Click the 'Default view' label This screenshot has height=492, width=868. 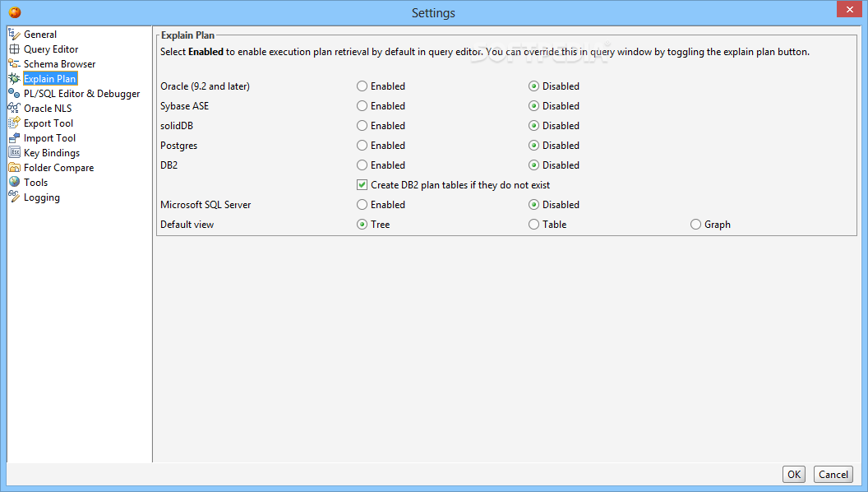[x=187, y=225]
